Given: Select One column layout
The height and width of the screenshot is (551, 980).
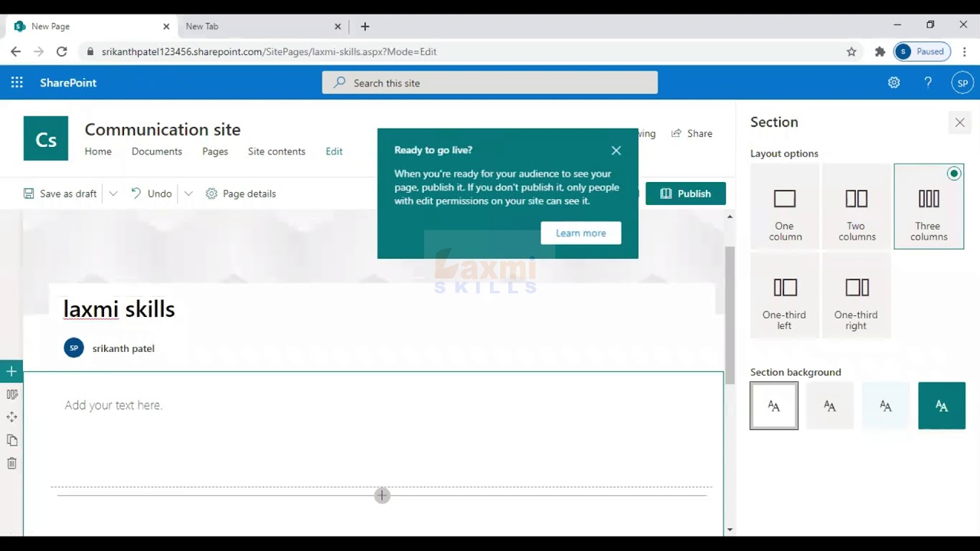Looking at the screenshot, I should click(x=785, y=207).
